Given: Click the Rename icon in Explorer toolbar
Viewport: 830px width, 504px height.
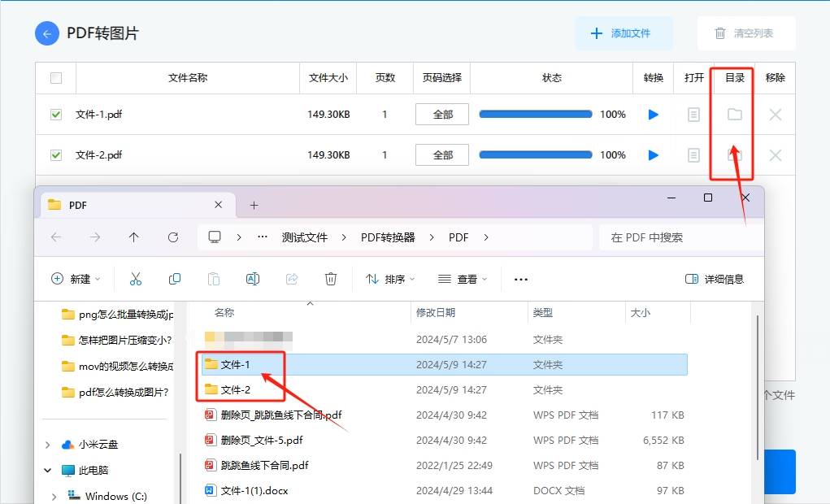Looking at the screenshot, I should pyautogui.click(x=253, y=278).
